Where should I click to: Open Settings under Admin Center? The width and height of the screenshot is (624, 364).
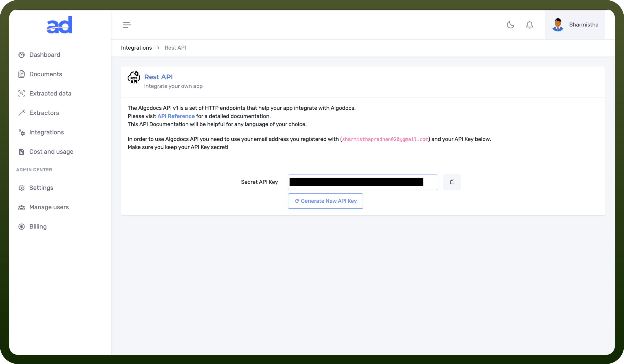click(41, 188)
